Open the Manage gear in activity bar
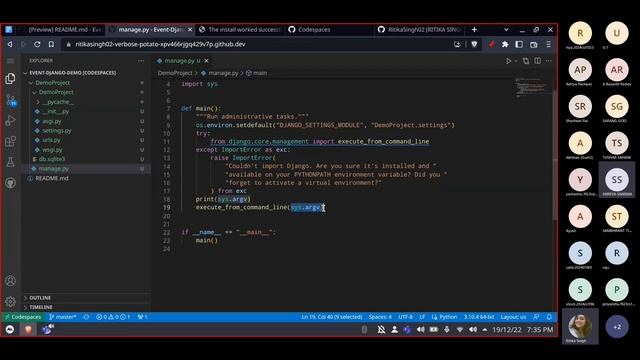The image size is (640, 360). (10, 301)
